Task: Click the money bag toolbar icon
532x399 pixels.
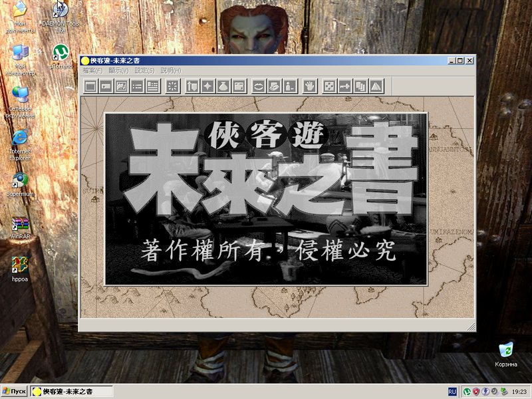Action: 223,86
